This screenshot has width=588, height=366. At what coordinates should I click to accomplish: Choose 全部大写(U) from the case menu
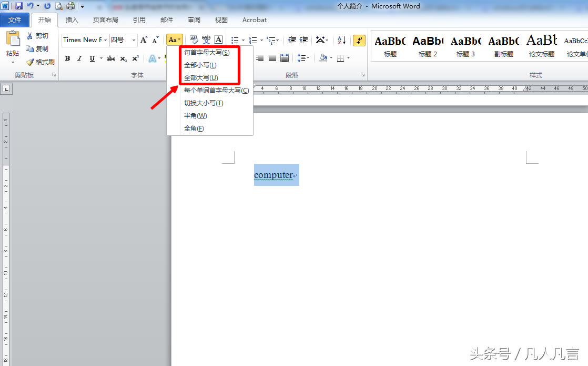tap(201, 78)
